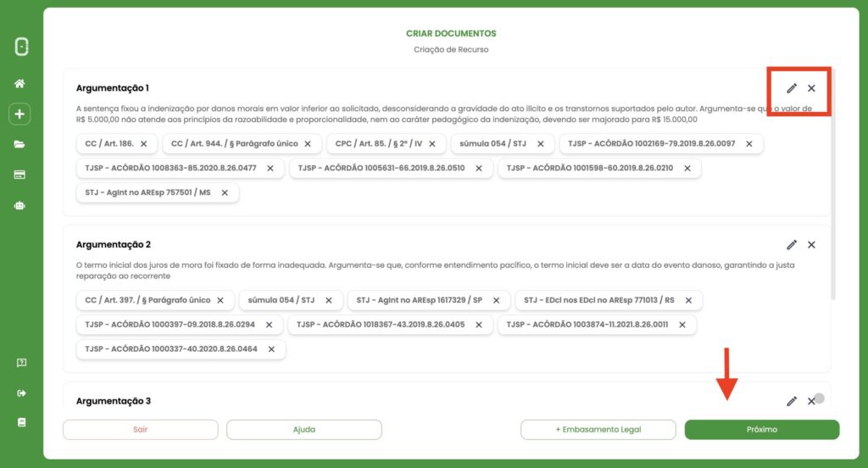
Task: Delete Argumentação 1 with X icon
Action: pyautogui.click(x=811, y=88)
